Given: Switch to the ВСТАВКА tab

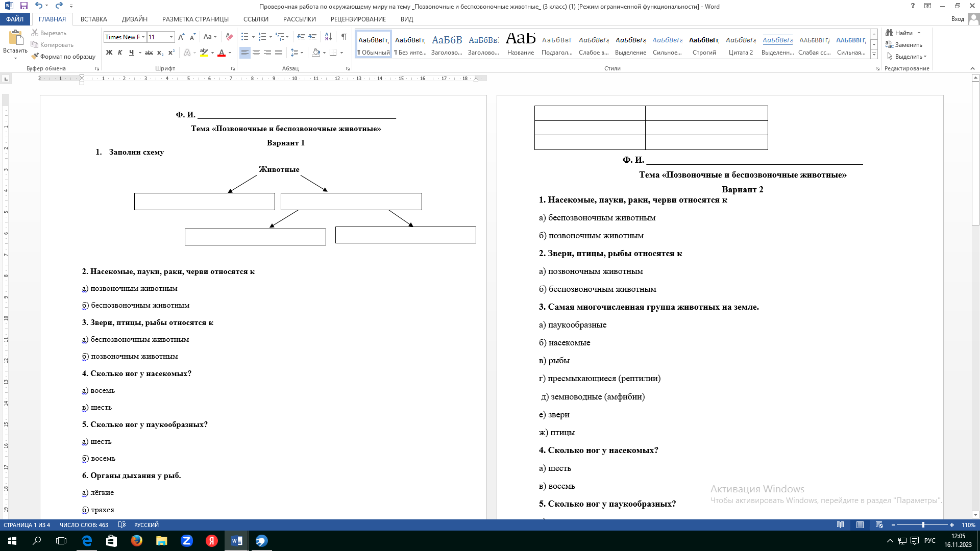Looking at the screenshot, I should [x=93, y=19].
